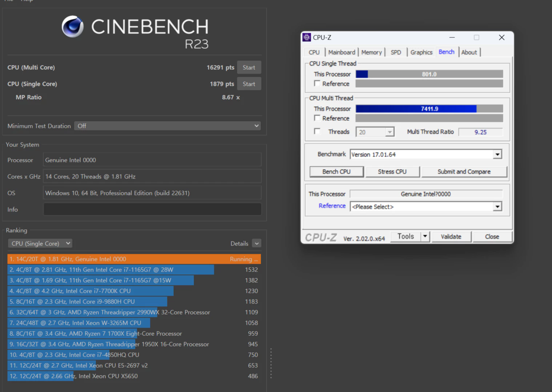The height and width of the screenshot is (392, 552).
Task: Switch to the SPD tab
Action: (396, 52)
